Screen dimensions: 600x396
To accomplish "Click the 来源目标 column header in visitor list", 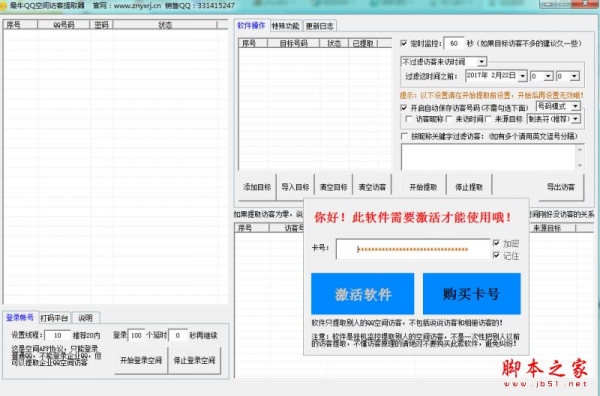I will (547, 228).
